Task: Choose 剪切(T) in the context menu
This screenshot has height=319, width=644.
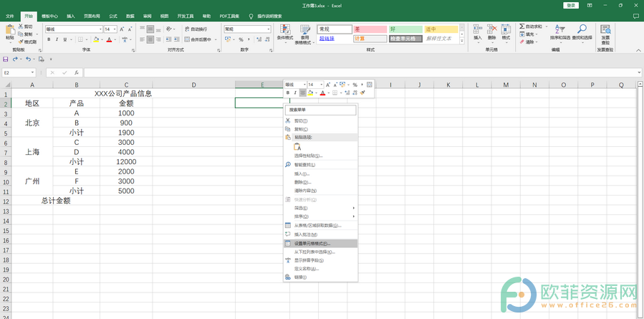Action: click(321, 121)
